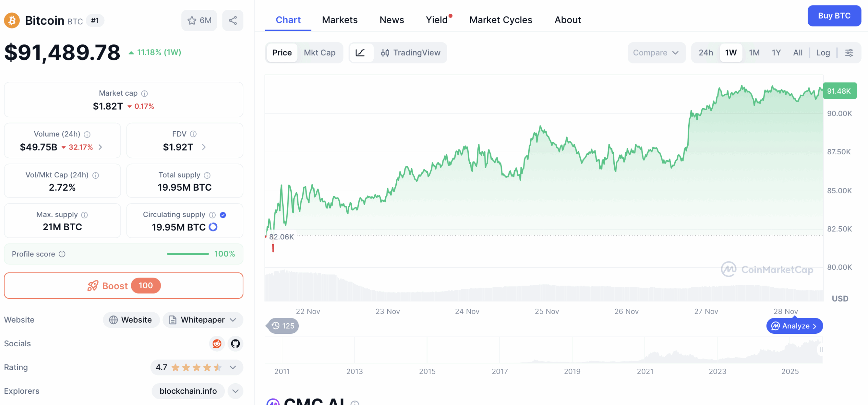The width and height of the screenshot is (868, 405).
Task: Click Market cap info icon
Action: point(144,93)
